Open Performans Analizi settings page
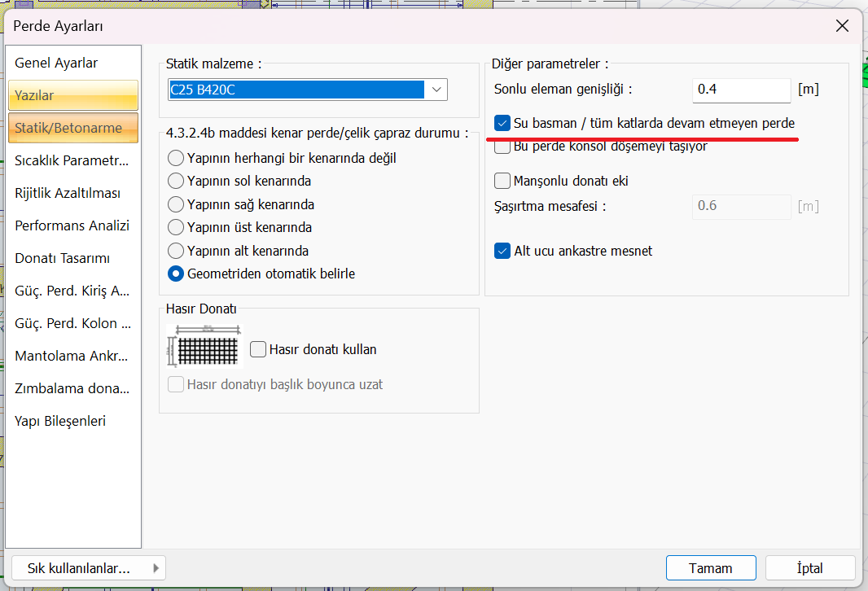868x591 pixels. coord(72,225)
